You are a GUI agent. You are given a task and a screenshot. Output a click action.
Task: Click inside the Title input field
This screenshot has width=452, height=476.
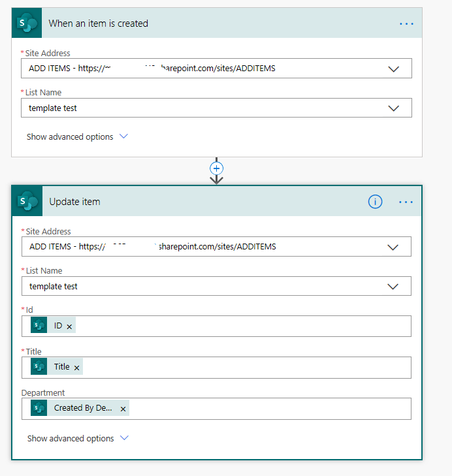(x=217, y=368)
